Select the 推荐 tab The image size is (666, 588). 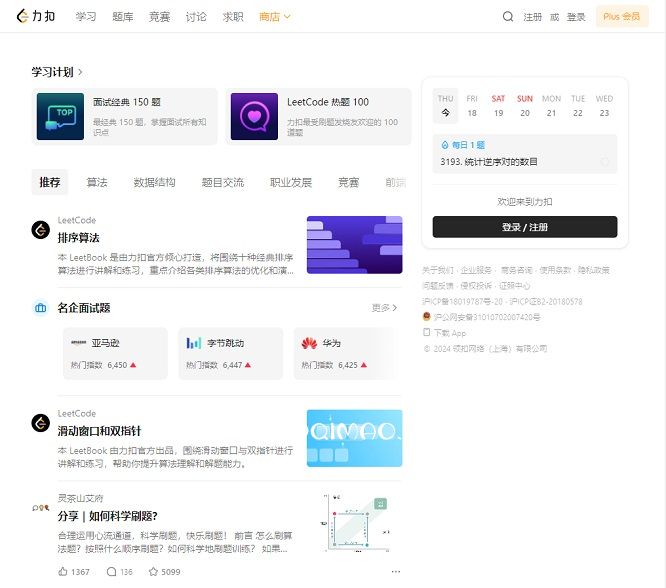[x=50, y=182]
